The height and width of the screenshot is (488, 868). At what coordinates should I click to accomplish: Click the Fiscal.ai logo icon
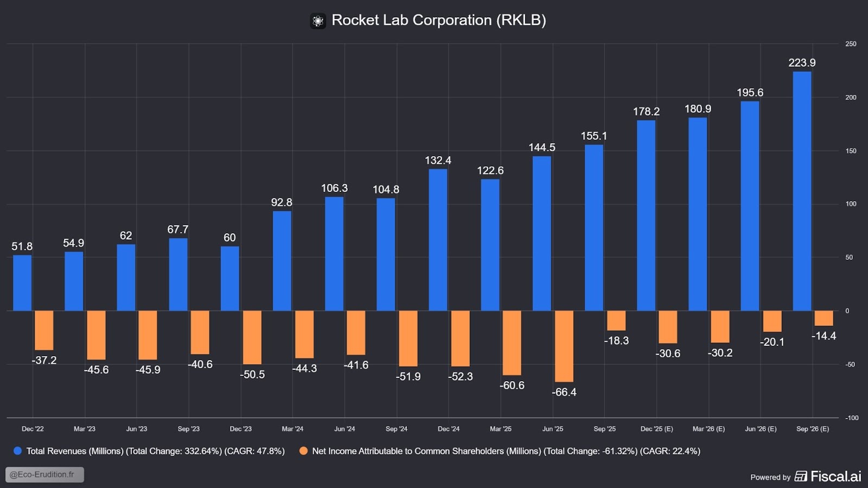point(801,476)
